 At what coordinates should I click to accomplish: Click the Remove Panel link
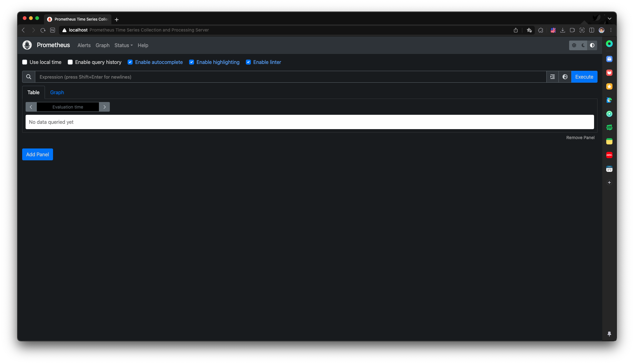[580, 138]
